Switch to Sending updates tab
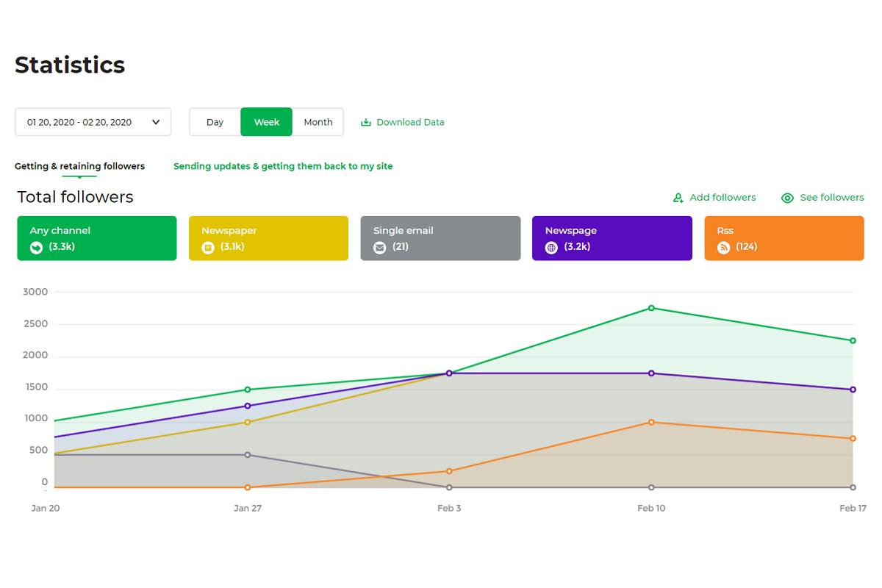Screen dimensions: 882x588 tap(283, 166)
